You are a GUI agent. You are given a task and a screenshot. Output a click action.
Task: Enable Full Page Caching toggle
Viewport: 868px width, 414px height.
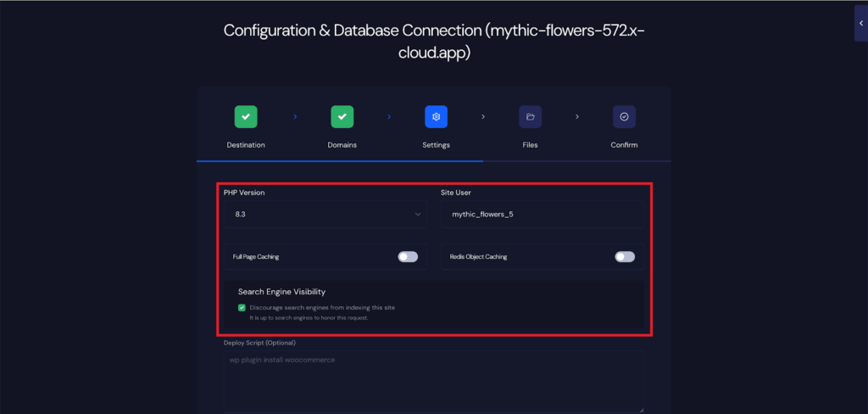click(x=408, y=256)
